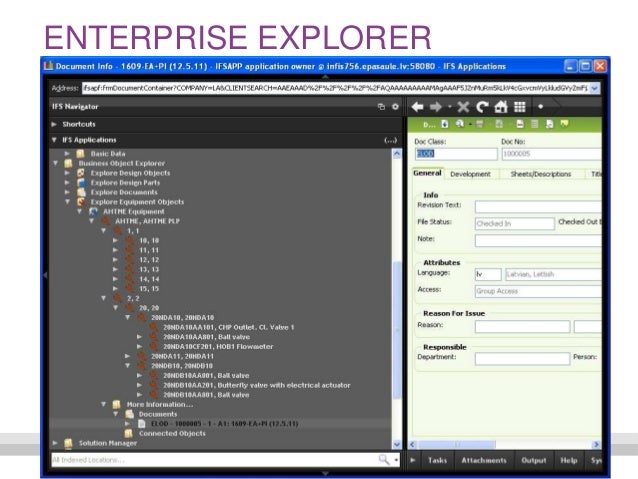Screen dimensions: 638x479
Task: Click the Department input field
Action: coord(522,358)
